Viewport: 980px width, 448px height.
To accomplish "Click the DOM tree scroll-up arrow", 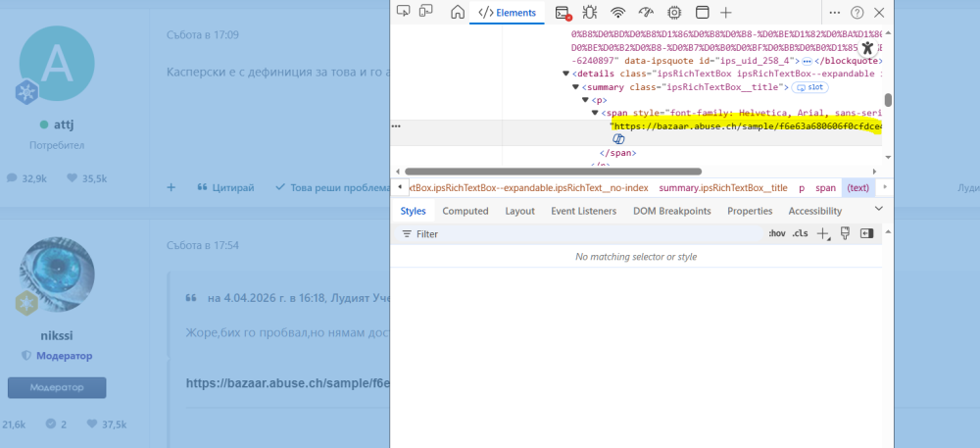I will (888, 33).
